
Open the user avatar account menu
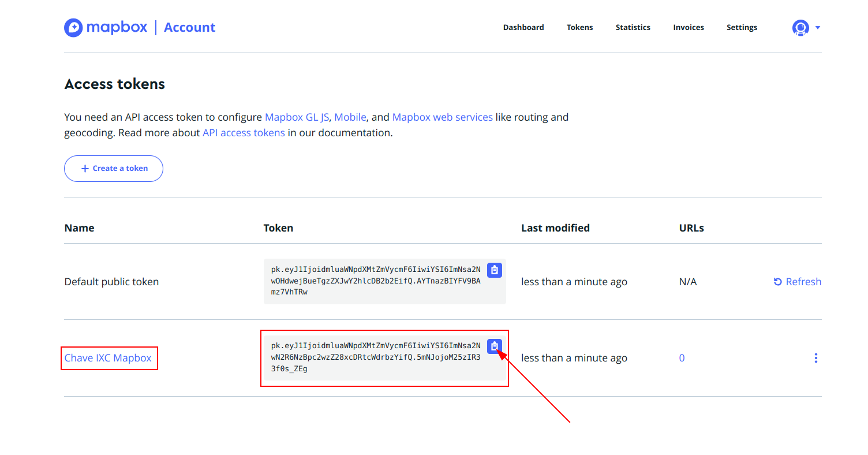(800, 27)
